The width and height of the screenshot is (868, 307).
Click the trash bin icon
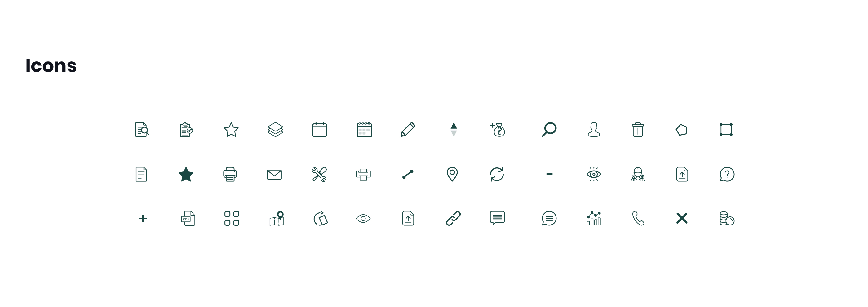(x=638, y=129)
